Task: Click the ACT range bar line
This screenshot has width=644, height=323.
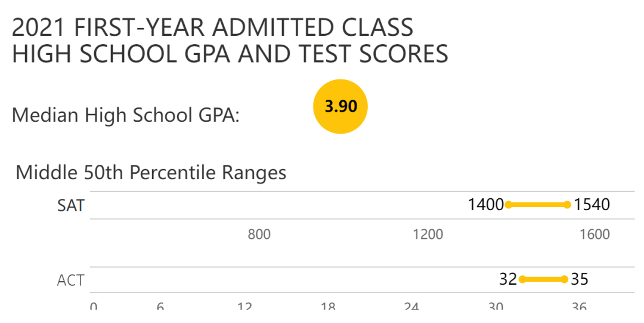Action: tap(543, 279)
